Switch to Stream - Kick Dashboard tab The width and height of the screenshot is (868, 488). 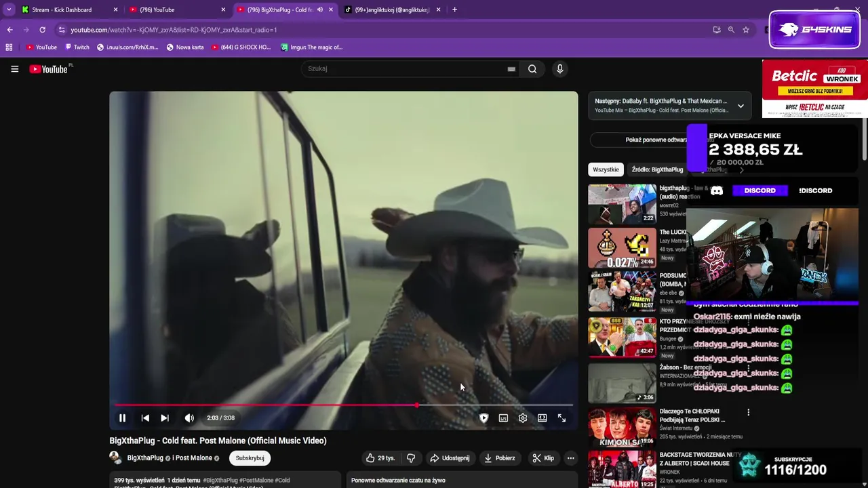[x=62, y=9]
